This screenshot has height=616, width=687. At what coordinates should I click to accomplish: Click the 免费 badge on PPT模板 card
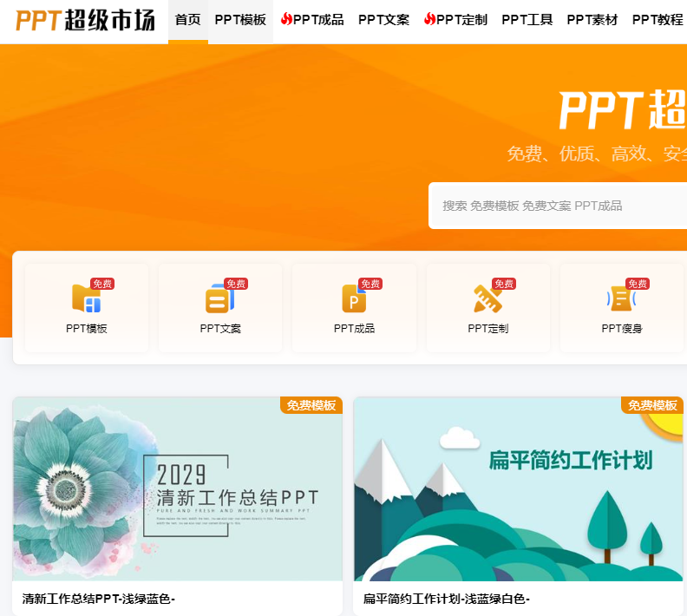102,284
